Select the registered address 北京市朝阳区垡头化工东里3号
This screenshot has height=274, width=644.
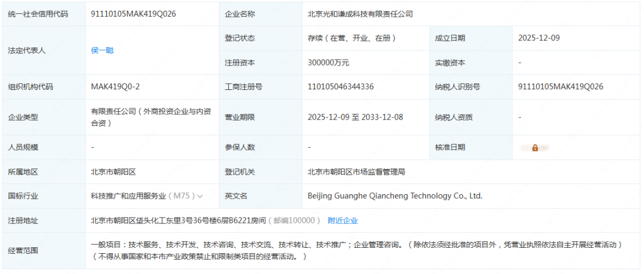pos(178,220)
